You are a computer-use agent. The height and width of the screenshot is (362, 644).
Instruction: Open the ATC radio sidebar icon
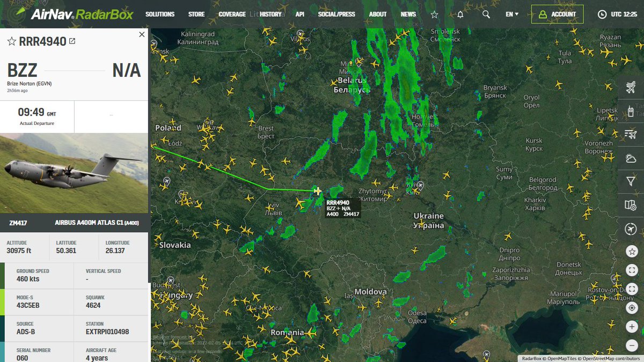coord(631,110)
